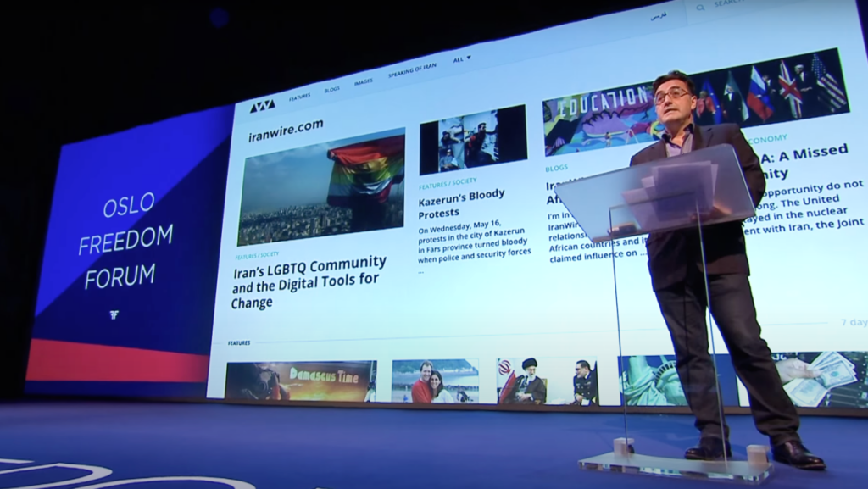Open the couple on beach feature thumbnail
Viewport: 868px width, 489px height.
pos(436,381)
